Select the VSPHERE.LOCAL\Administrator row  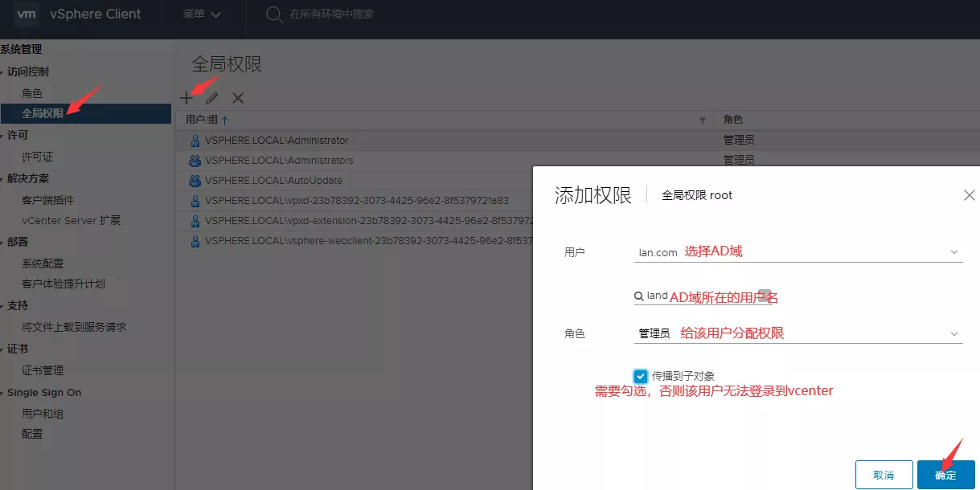[277, 141]
